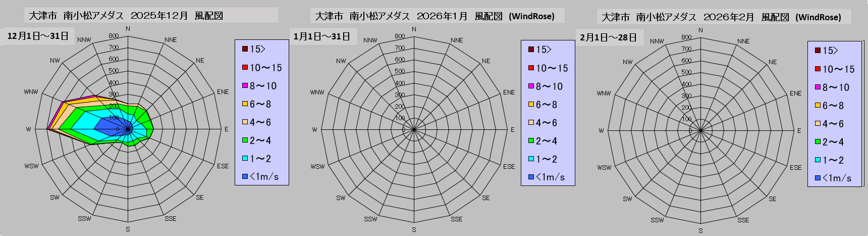Image resolution: width=868 pixels, height=236 pixels.
Task: Click the red 10～15 legend swatch in December chart
Action: pos(245,67)
